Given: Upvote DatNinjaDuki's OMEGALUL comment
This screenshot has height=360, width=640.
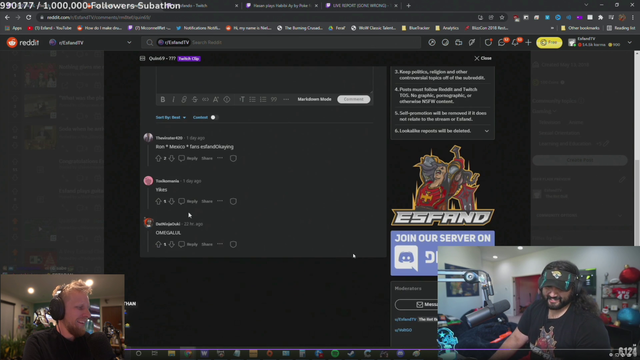Looking at the screenshot, I should [158, 244].
